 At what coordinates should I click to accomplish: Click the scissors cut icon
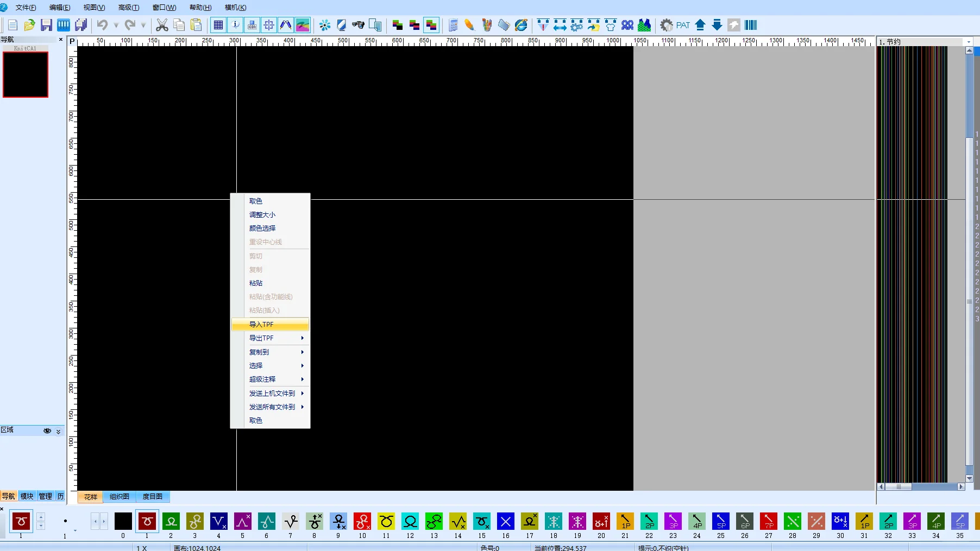(x=162, y=25)
